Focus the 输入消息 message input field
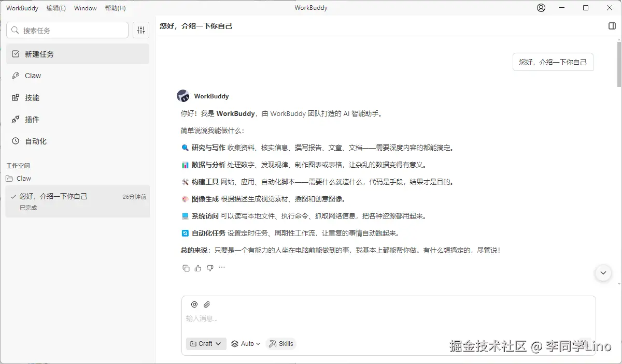This screenshot has height=364, width=622. point(388,318)
